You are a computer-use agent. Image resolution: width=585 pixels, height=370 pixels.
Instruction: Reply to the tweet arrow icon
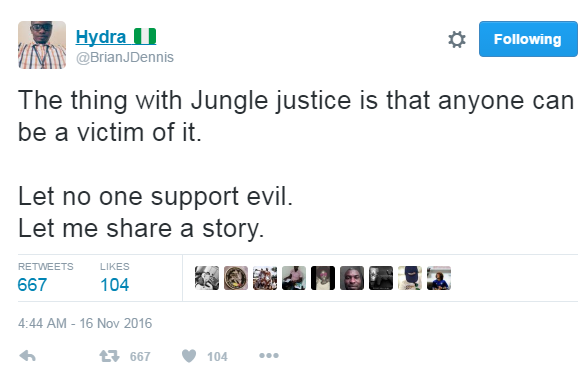[28, 356]
